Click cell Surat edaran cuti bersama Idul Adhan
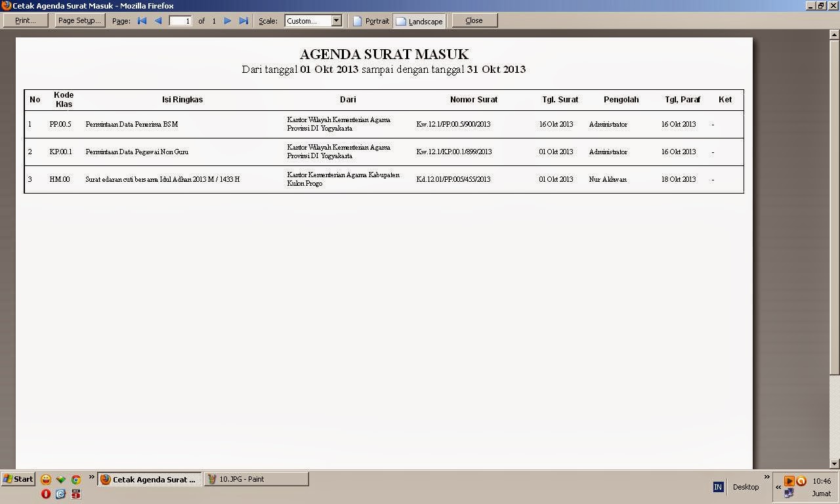 [x=163, y=179]
